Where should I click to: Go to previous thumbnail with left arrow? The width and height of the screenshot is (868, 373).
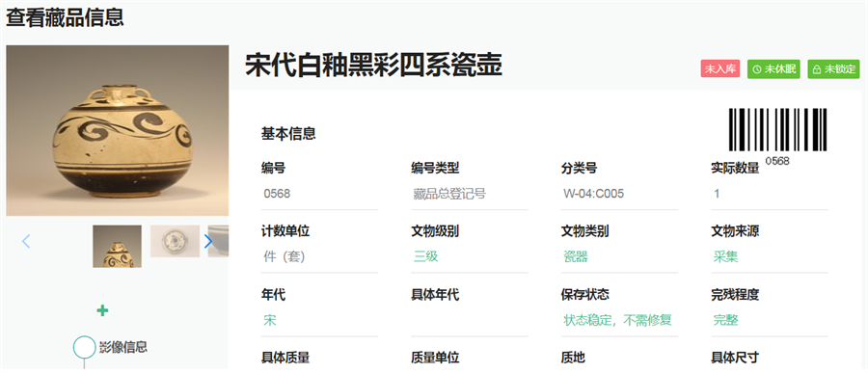point(25,241)
